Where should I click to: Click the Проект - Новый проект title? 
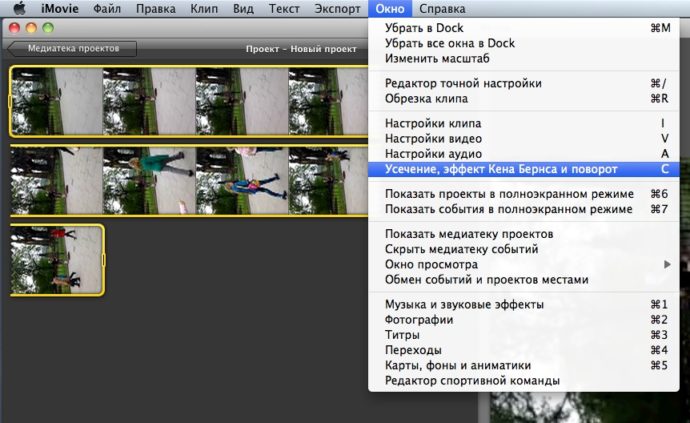coord(301,49)
